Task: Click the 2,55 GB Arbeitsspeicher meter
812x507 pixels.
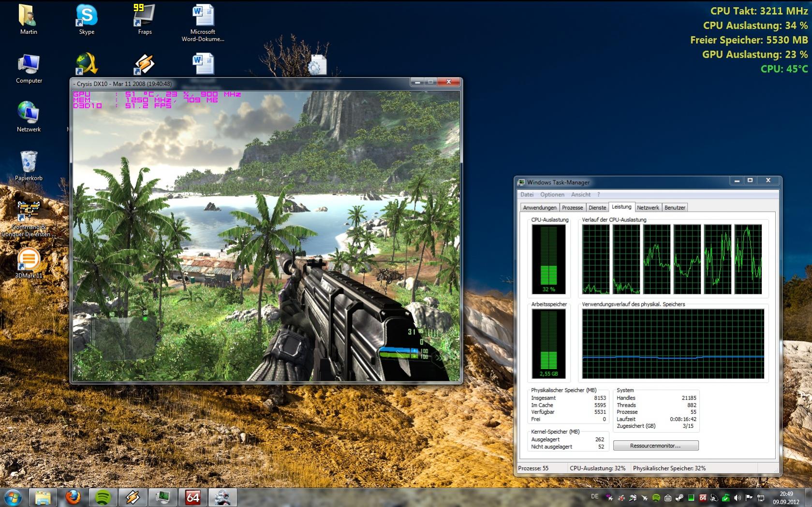Action: (548, 344)
